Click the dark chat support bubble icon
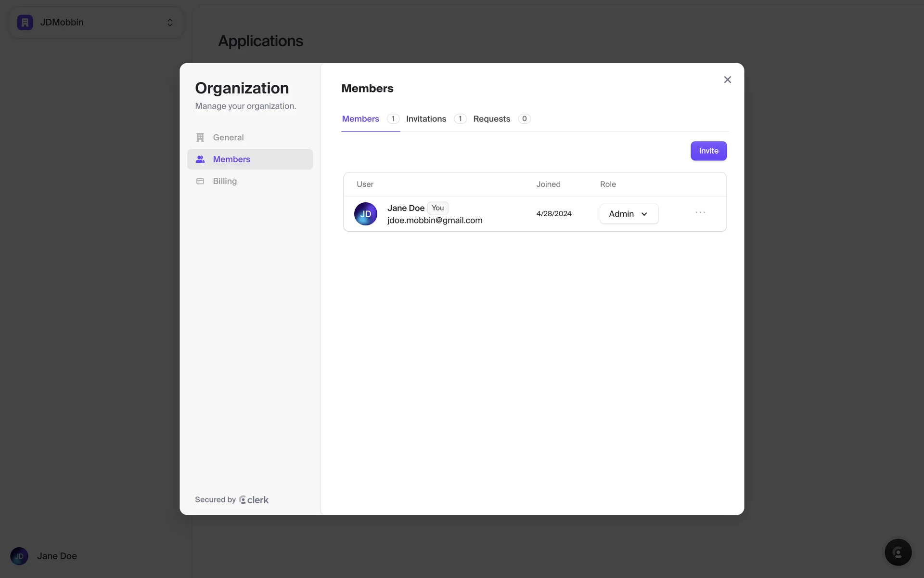The height and width of the screenshot is (578, 924). pos(898,552)
